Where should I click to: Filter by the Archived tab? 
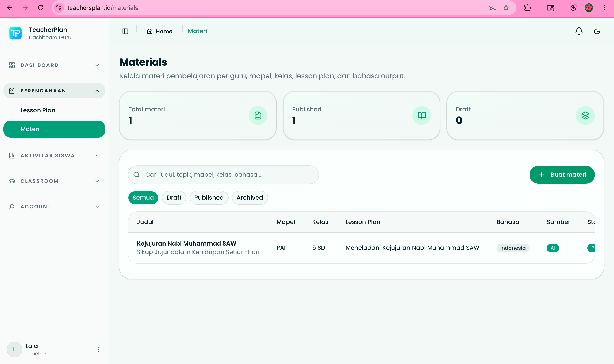250,198
